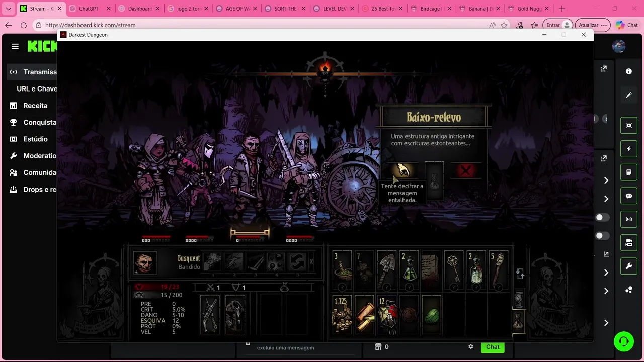
Task: Click the hand icon to decipher the message
Action: tap(403, 171)
